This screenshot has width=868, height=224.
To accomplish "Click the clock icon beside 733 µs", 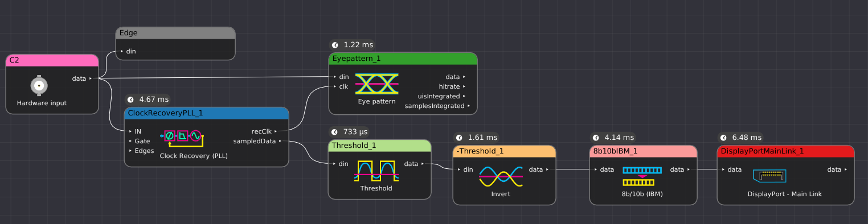I will click(335, 132).
